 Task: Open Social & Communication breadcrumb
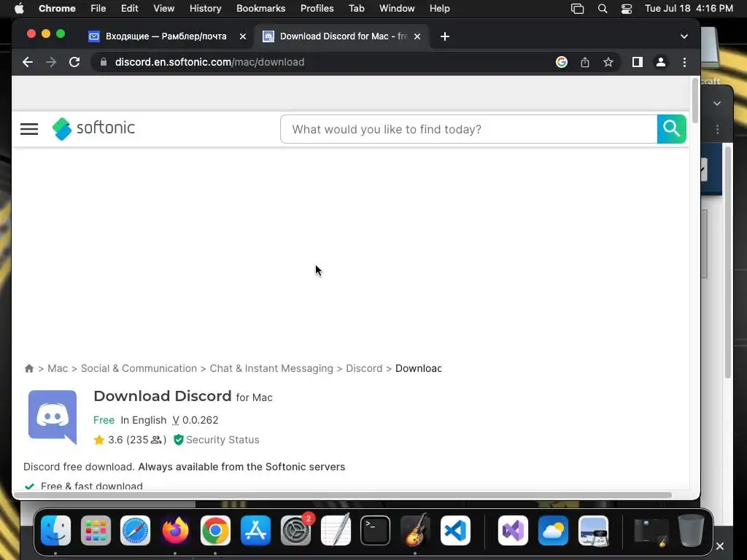pyautogui.click(x=139, y=368)
